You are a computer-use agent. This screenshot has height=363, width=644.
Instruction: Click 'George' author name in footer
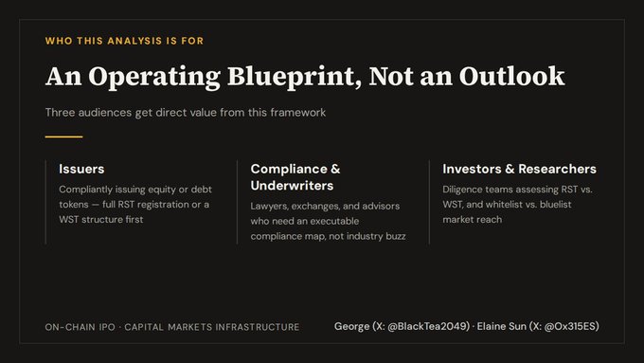coord(351,326)
